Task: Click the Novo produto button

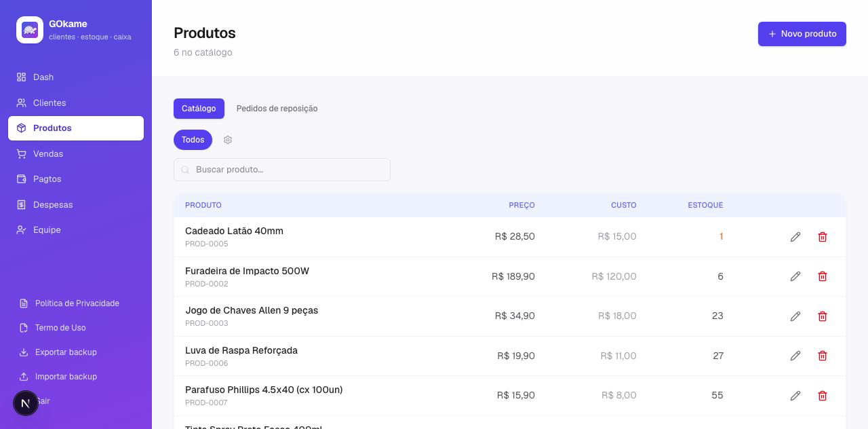Action: pyautogui.click(x=802, y=34)
